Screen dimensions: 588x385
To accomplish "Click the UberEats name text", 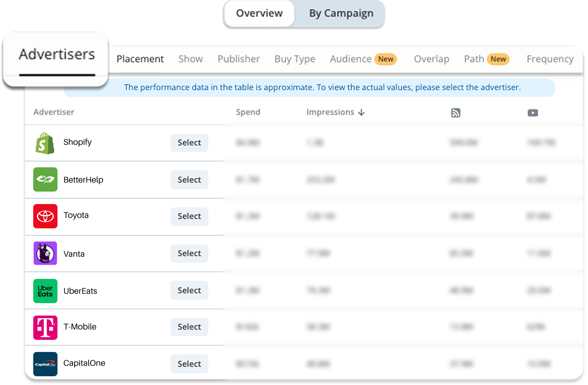I will click(80, 291).
